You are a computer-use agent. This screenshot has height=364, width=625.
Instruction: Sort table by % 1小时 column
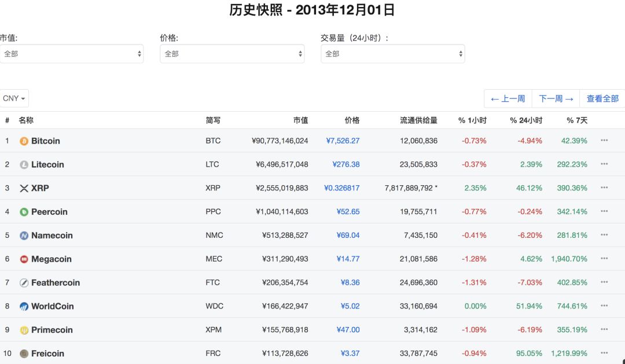472,120
